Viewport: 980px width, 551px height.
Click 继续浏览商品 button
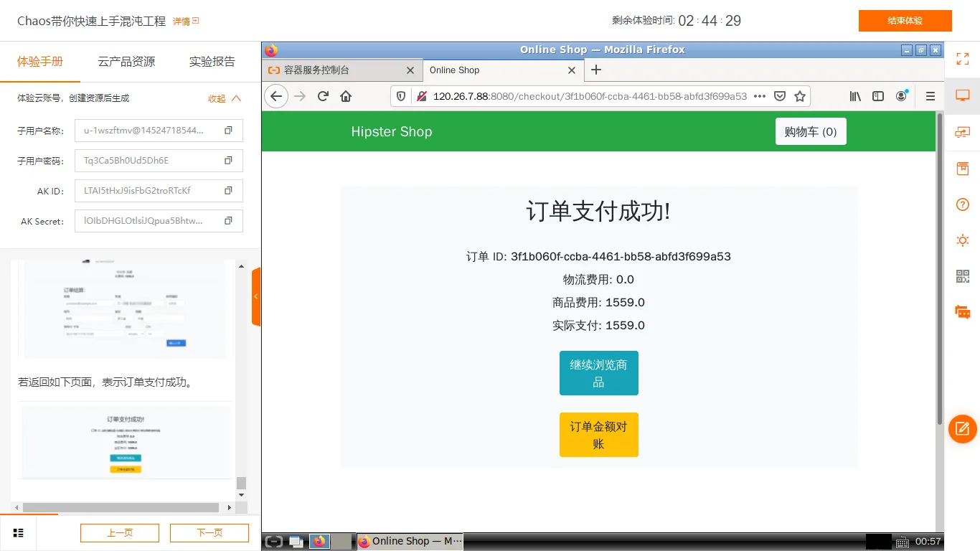(x=599, y=373)
